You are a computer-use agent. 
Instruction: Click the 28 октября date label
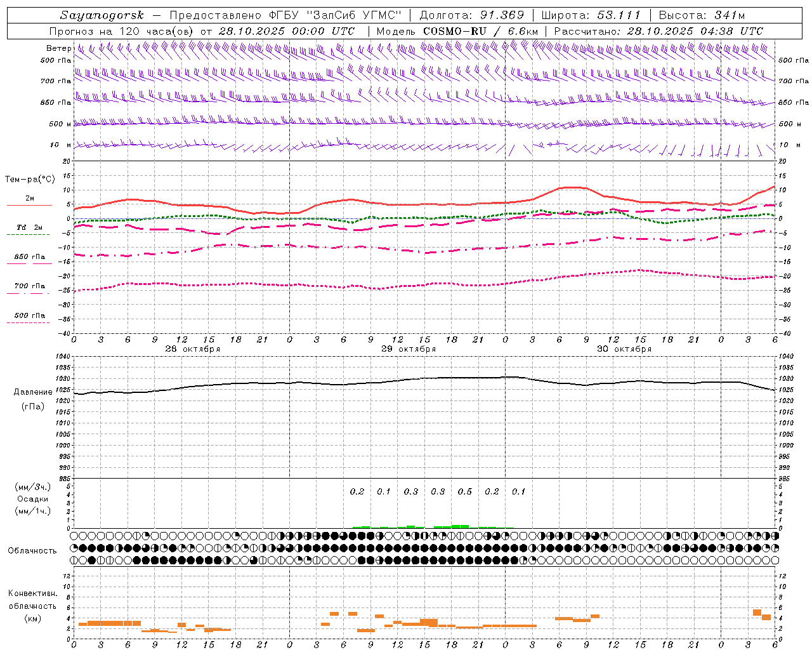[192, 349]
